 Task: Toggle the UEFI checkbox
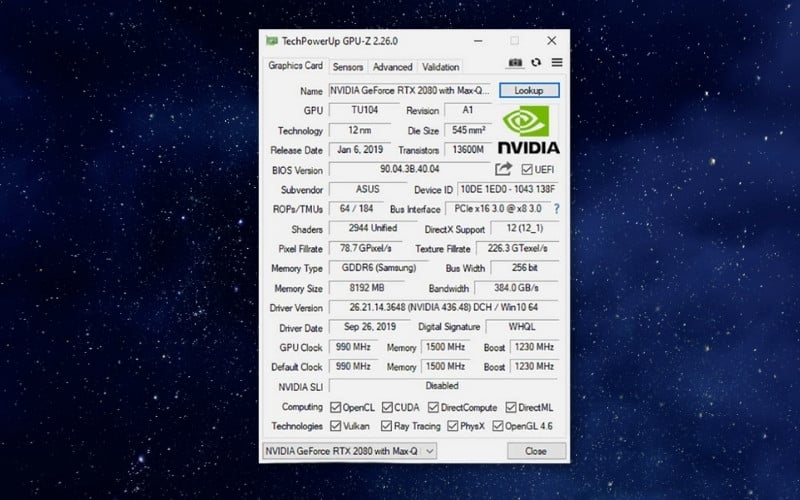tap(527, 169)
